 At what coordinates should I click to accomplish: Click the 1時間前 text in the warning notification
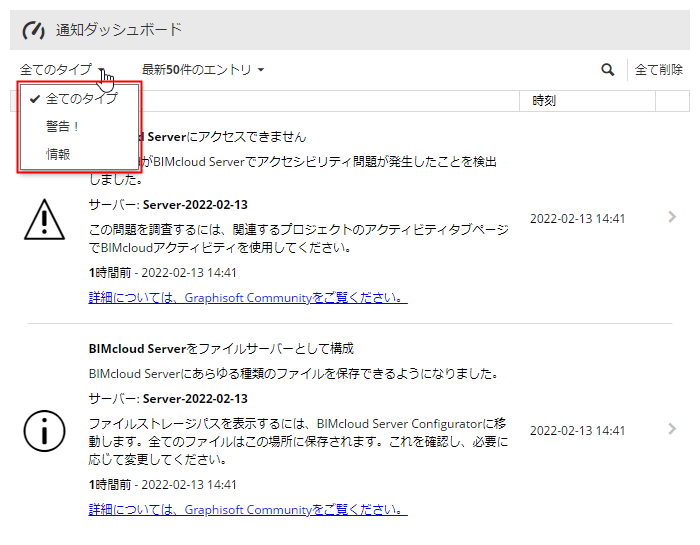pos(109,272)
